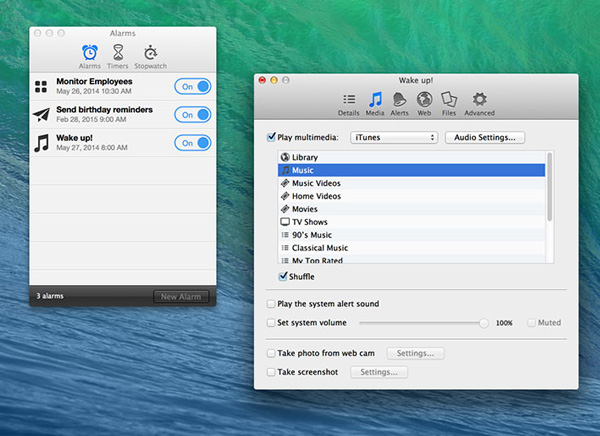
Task: Click the TV screen icon beside TV Shows
Action: [x=285, y=222]
